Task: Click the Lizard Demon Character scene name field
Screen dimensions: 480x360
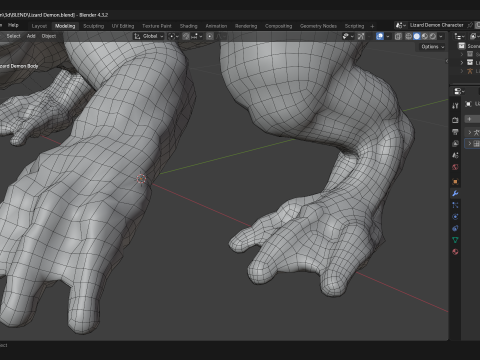Action: tap(436, 25)
